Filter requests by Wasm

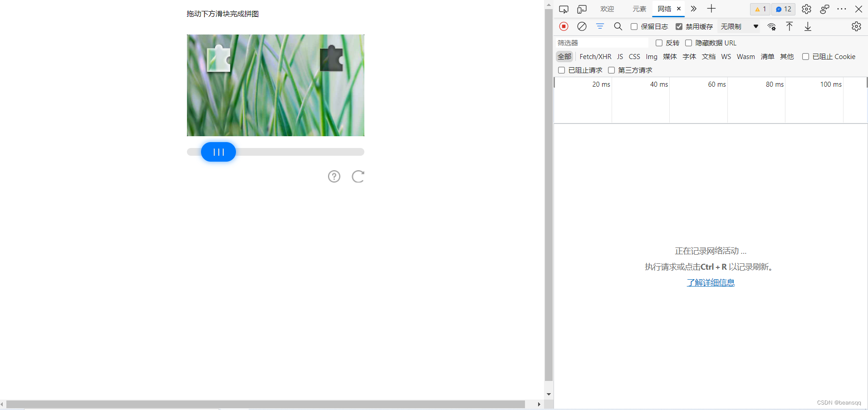pos(746,56)
